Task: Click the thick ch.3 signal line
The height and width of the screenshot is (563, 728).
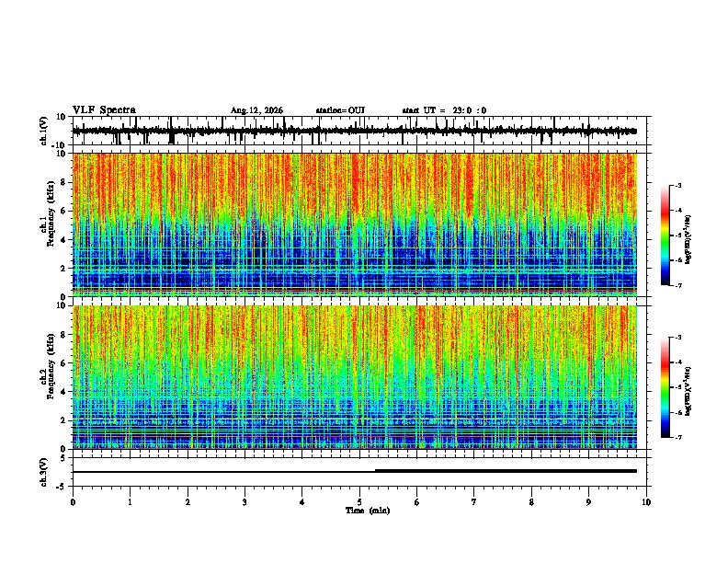Action: click(506, 471)
